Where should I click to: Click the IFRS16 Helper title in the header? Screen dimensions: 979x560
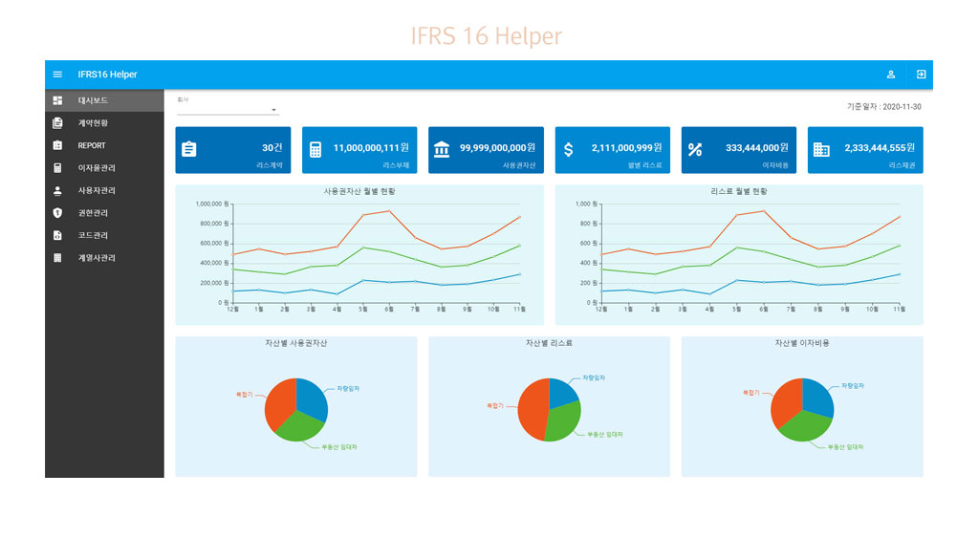coord(107,75)
